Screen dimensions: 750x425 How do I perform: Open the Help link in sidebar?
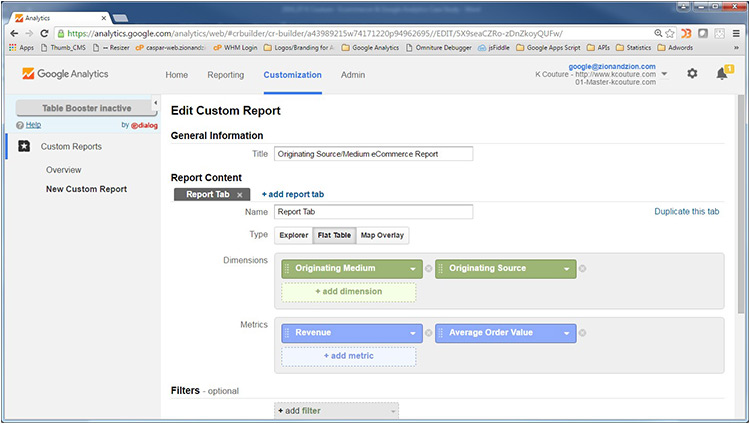pyautogui.click(x=33, y=125)
